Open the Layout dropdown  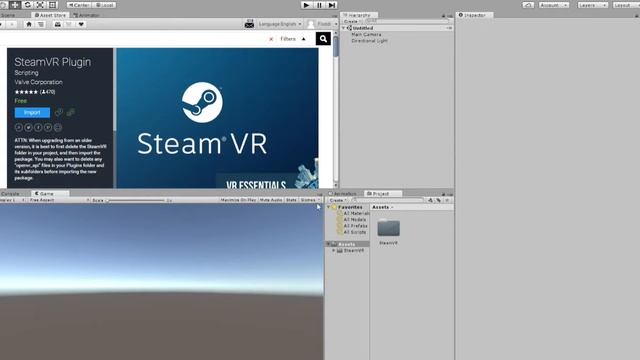click(x=627, y=5)
